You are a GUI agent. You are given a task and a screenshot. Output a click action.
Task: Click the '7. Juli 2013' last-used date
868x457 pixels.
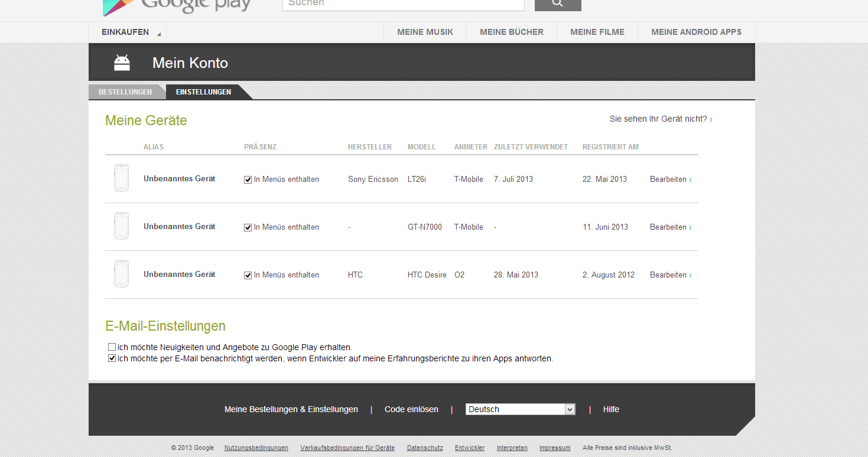pyautogui.click(x=513, y=179)
